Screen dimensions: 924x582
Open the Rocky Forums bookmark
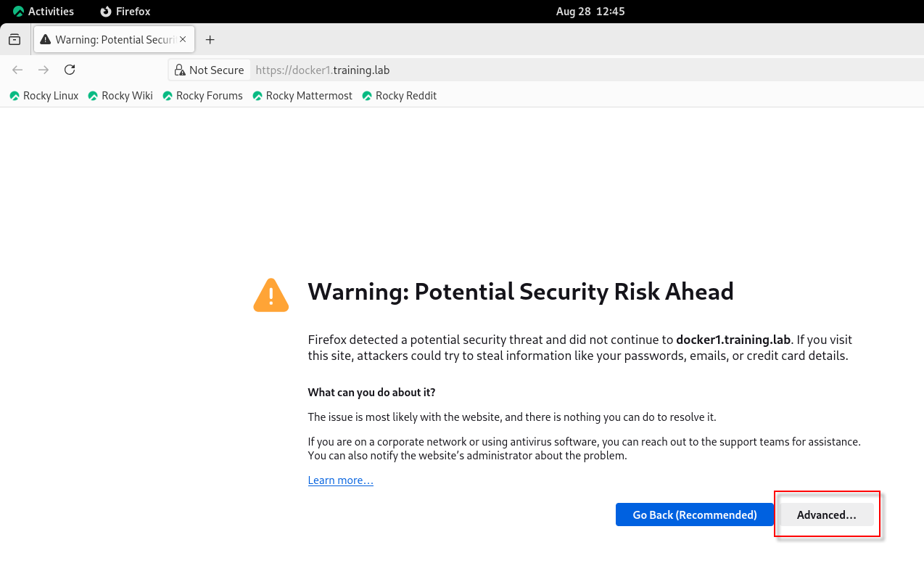point(202,96)
